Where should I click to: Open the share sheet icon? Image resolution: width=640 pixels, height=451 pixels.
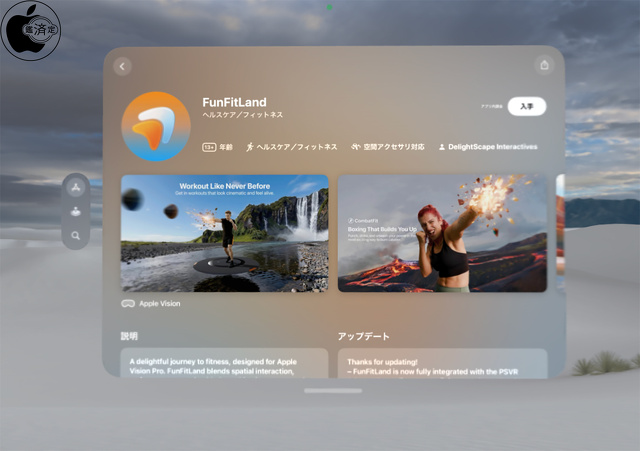[544, 65]
